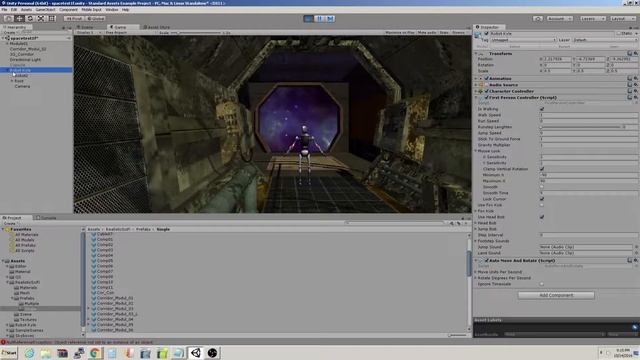Toggle the Character Controller checkbox
This screenshot has width=640, height=360.
tap(486, 91)
